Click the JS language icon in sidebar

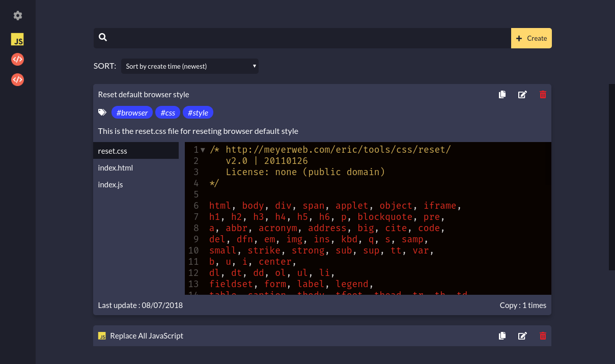pos(17,40)
